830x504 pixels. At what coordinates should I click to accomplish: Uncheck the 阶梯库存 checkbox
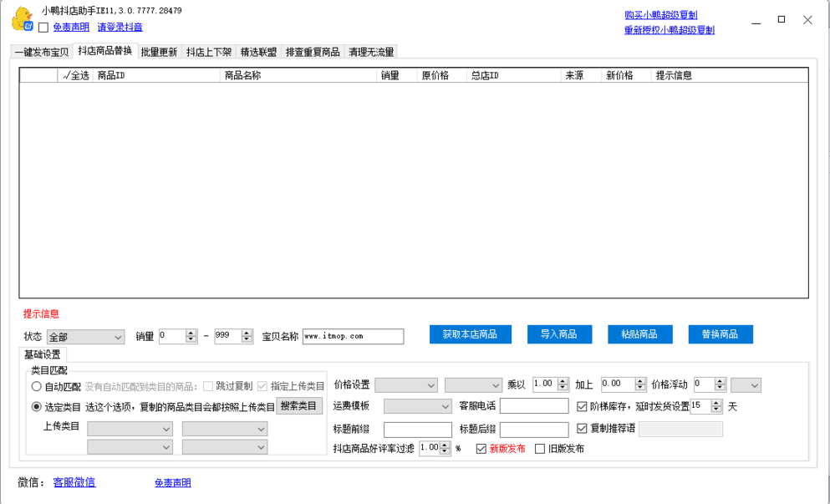[x=583, y=407]
